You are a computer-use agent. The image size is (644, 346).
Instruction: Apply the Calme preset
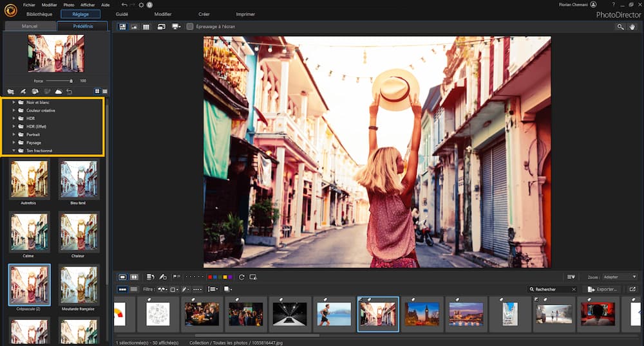pyautogui.click(x=29, y=232)
